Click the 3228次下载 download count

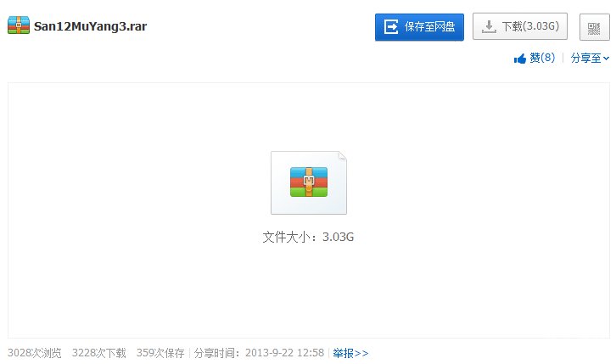pos(98,353)
